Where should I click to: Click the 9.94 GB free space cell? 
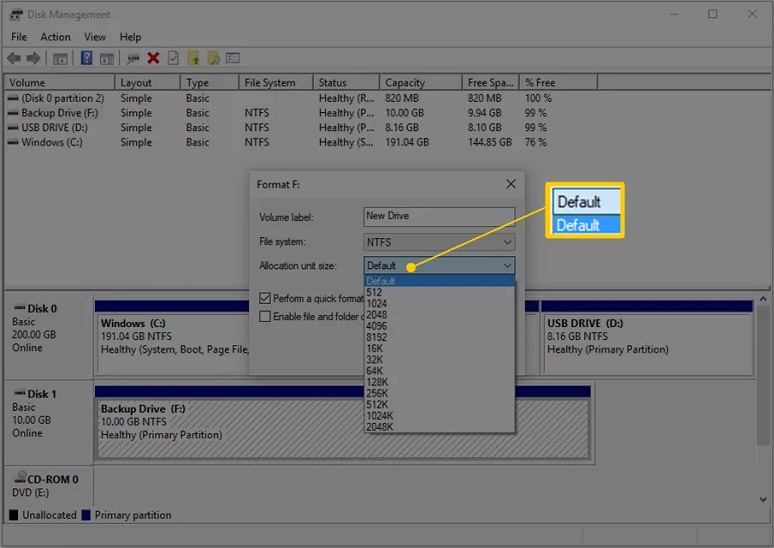point(484,113)
